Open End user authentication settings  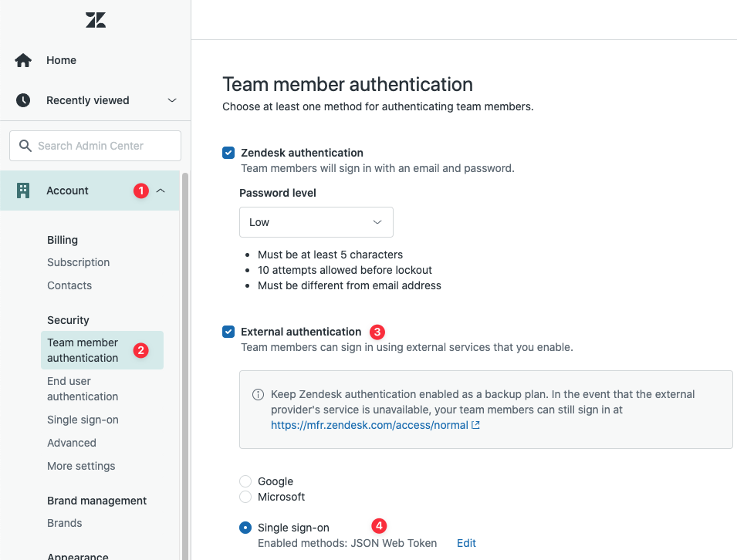(x=83, y=389)
